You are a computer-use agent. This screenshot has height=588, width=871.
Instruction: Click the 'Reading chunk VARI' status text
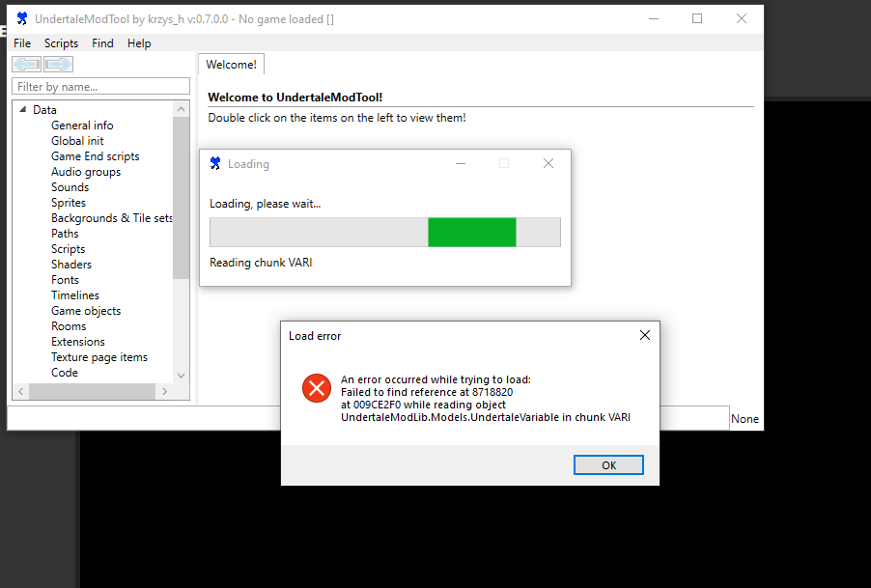pyautogui.click(x=261, y=263)
